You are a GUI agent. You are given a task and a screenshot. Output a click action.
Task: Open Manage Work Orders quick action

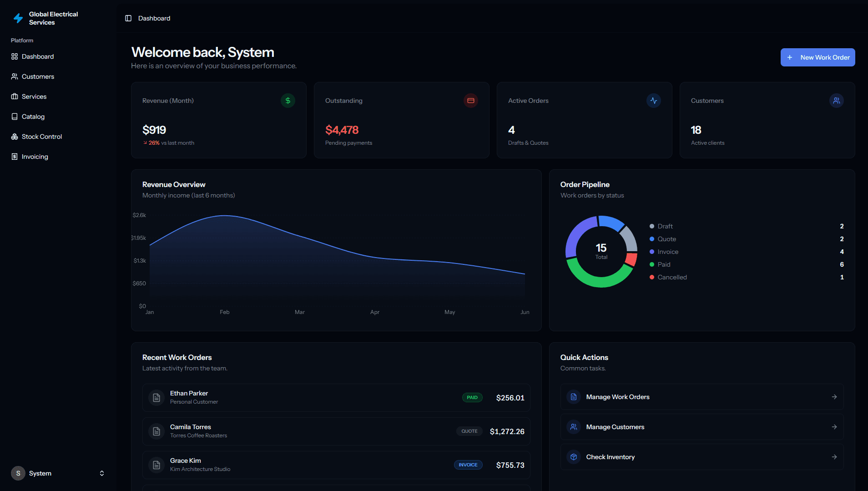(702, 397)
